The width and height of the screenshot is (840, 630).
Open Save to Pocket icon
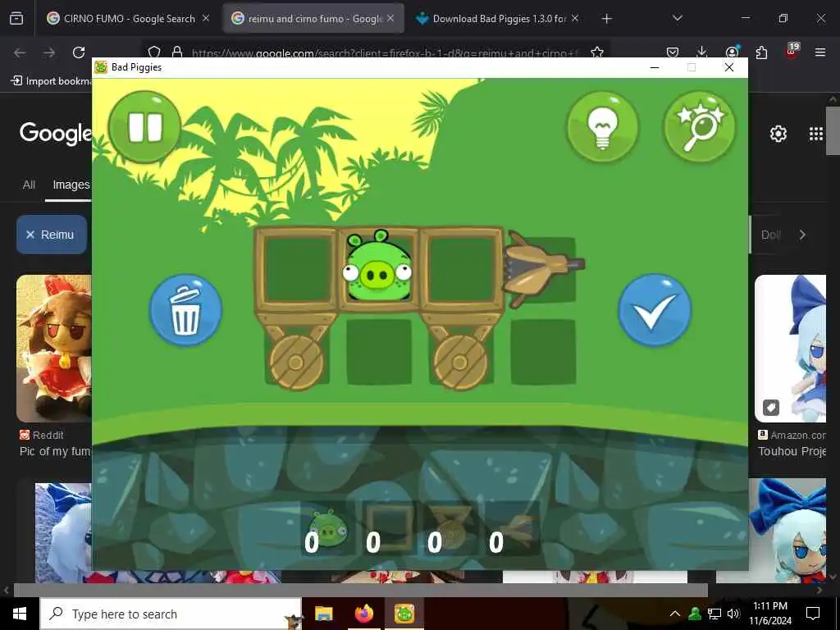click(673, 52)
